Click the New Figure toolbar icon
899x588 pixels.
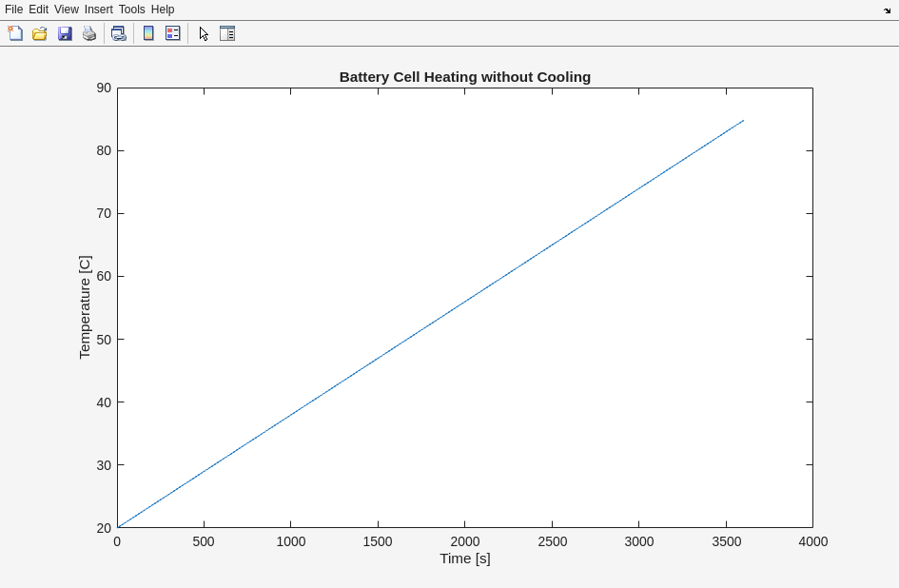15,33
